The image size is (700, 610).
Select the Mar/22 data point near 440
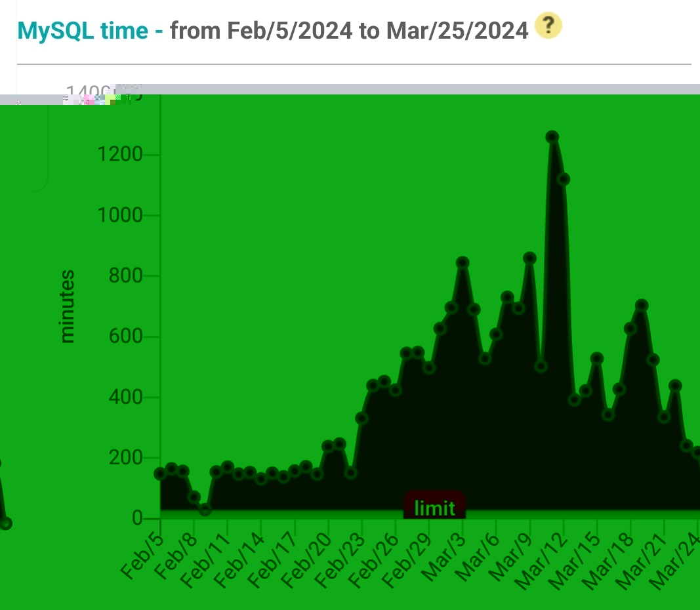pyautogui.click(x=676, y=385)
